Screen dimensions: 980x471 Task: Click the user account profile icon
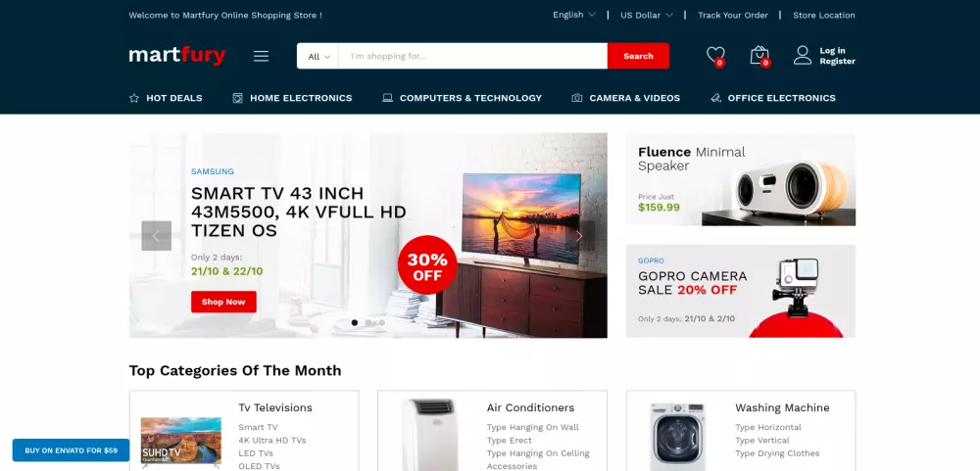pos(803,56)
